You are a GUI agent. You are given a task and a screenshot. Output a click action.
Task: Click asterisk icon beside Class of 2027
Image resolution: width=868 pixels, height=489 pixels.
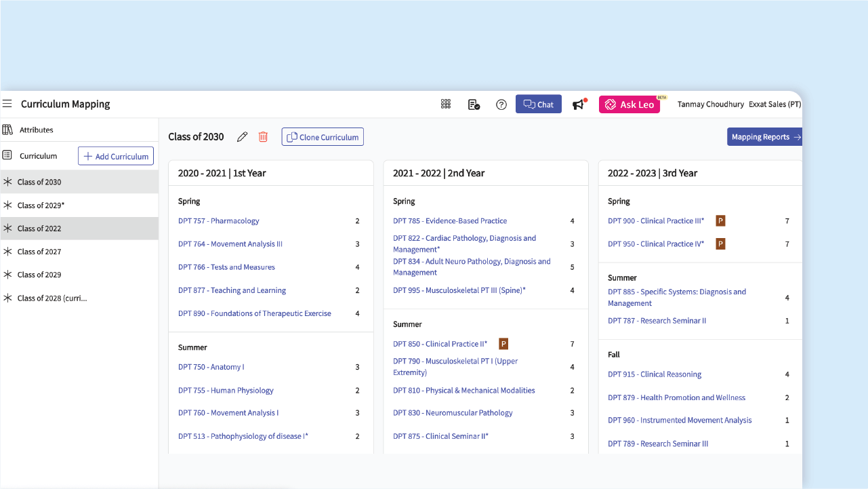[x=8, y=251]
